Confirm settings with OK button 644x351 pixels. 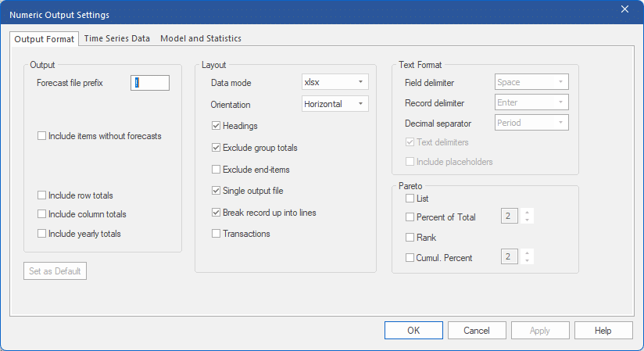click(x=413, y=331)
